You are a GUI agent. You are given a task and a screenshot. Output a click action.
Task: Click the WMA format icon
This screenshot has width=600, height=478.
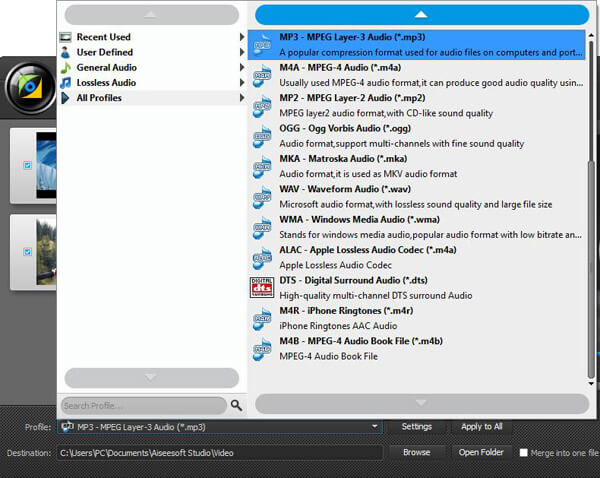pyautogui.click(x=262, y=227)
